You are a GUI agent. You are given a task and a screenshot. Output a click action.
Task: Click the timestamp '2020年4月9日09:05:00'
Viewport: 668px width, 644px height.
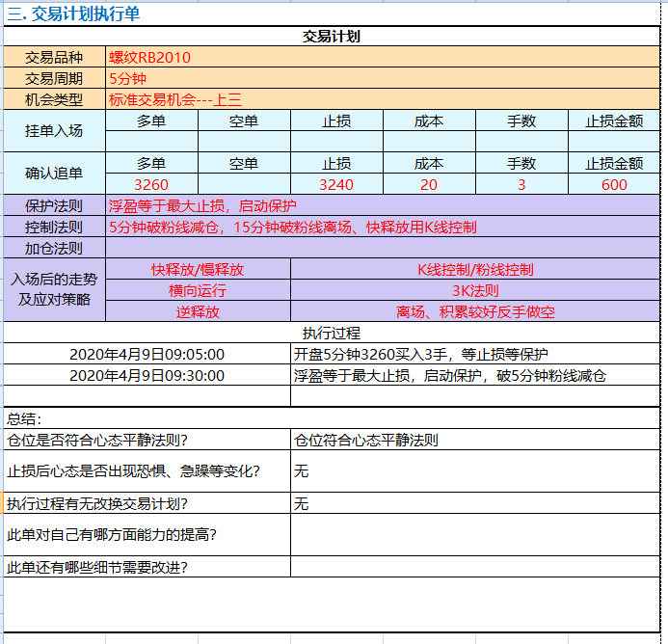pyautogui.click(x=147, y=354)
